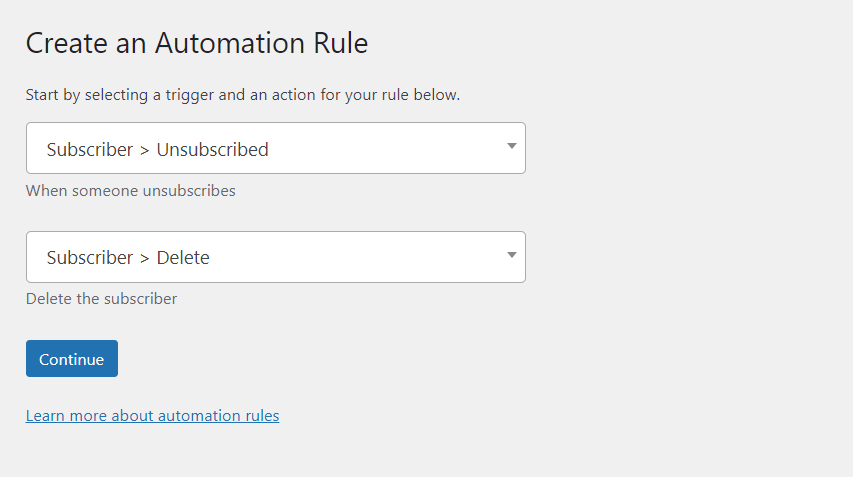Click the arrow icon on the Unsubscribed trigger dropdown
Screen dimensions: 853x477
pos(511,146)
